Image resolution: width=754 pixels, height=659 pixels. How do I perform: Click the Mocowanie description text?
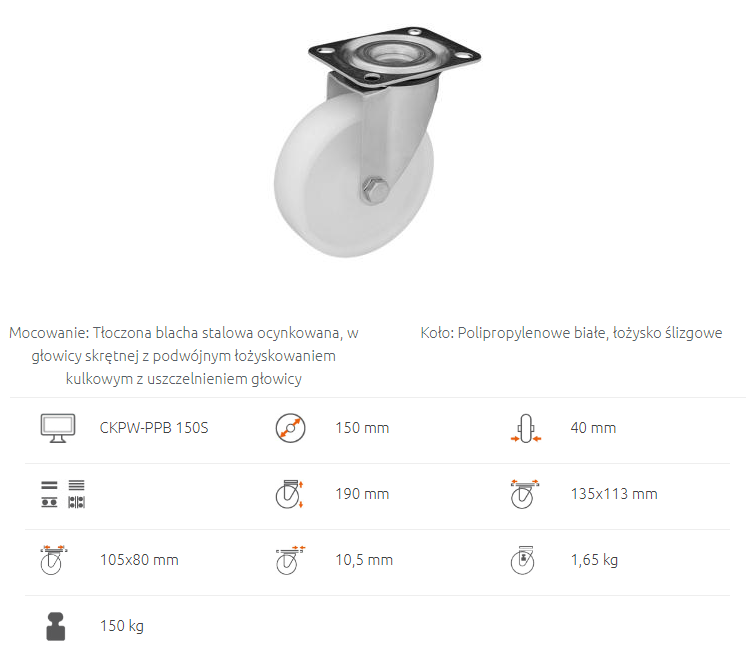click(x=184, y=356)
